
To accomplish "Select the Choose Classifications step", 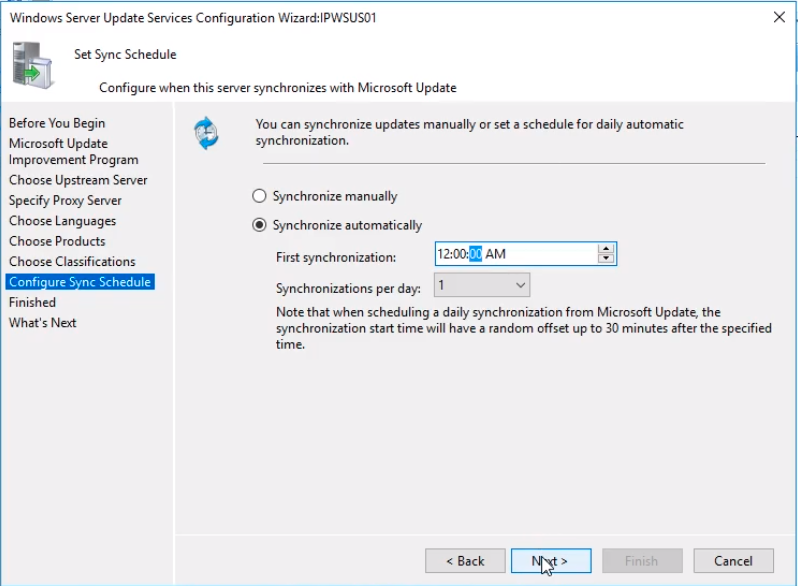I will (x=72, y=262).
